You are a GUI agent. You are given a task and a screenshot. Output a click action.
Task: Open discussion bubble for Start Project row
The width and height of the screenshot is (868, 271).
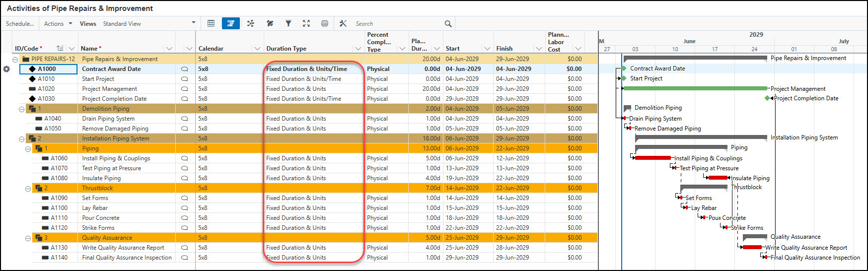click(x=185, y=79)
